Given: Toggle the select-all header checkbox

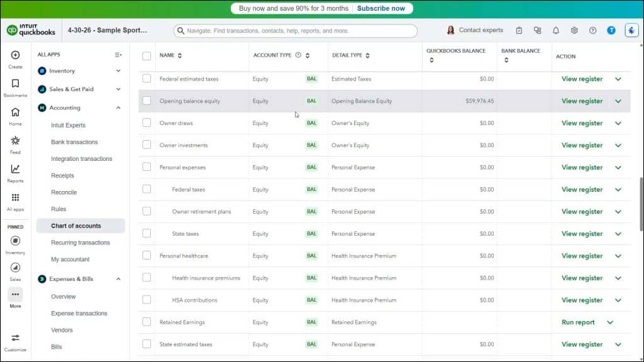Looking at the screenshot, I should 147,56.
